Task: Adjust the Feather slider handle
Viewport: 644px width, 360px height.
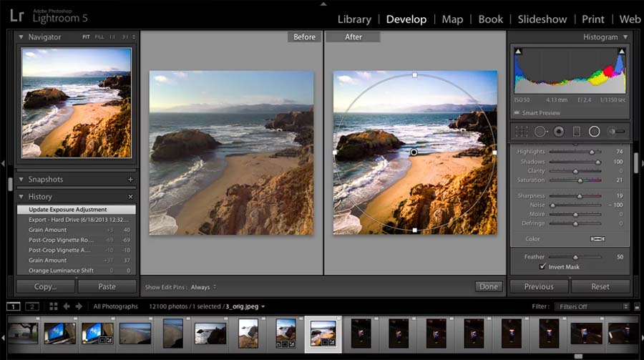Action: point(575,257)
